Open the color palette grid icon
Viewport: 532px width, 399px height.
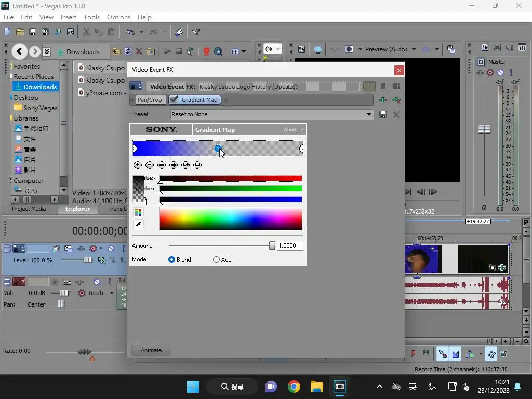pyautogui.click(x=138, y=212)
